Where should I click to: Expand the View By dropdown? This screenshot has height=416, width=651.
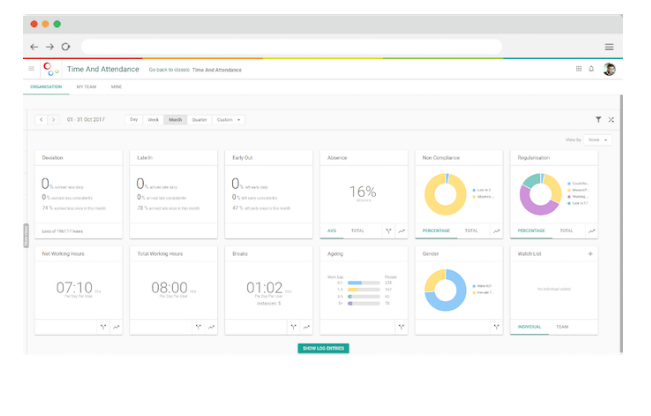pos(598,140)
